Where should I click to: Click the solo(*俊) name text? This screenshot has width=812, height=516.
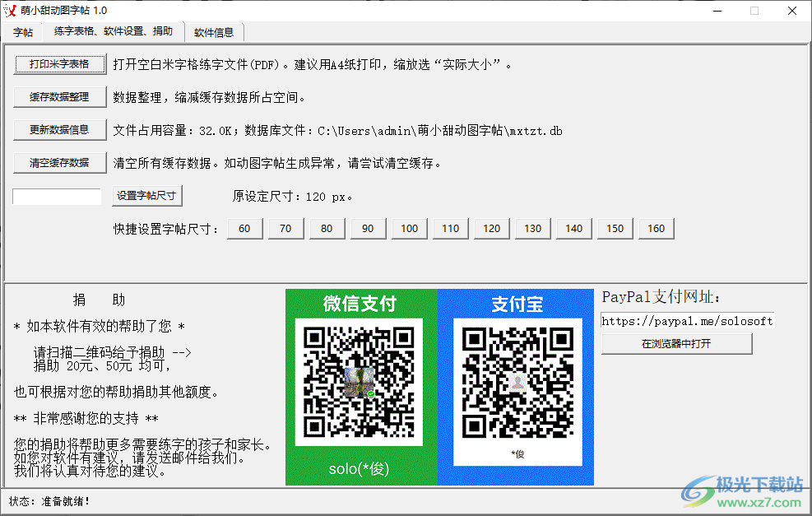[x=359, y=469]
